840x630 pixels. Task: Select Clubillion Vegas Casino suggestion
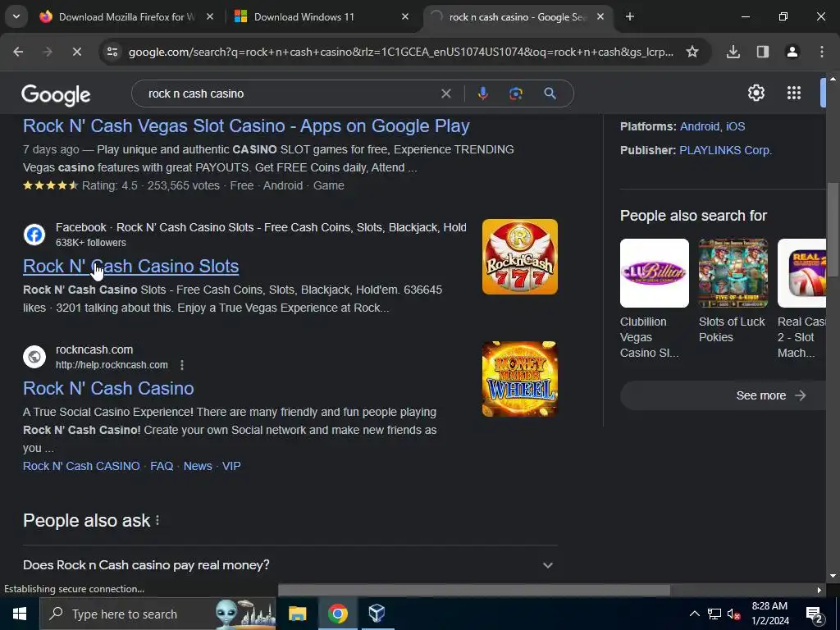click(x=654, y=299)
